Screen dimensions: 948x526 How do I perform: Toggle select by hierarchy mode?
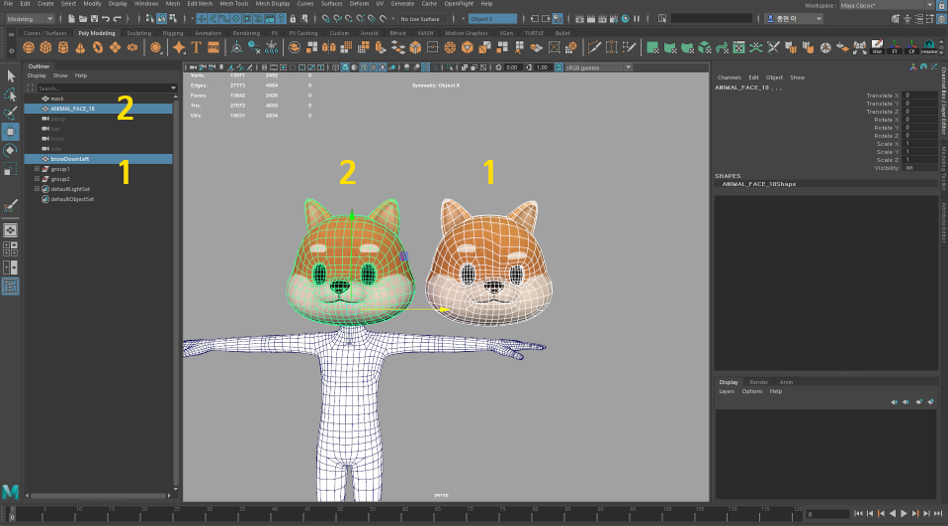click(150, 19)
